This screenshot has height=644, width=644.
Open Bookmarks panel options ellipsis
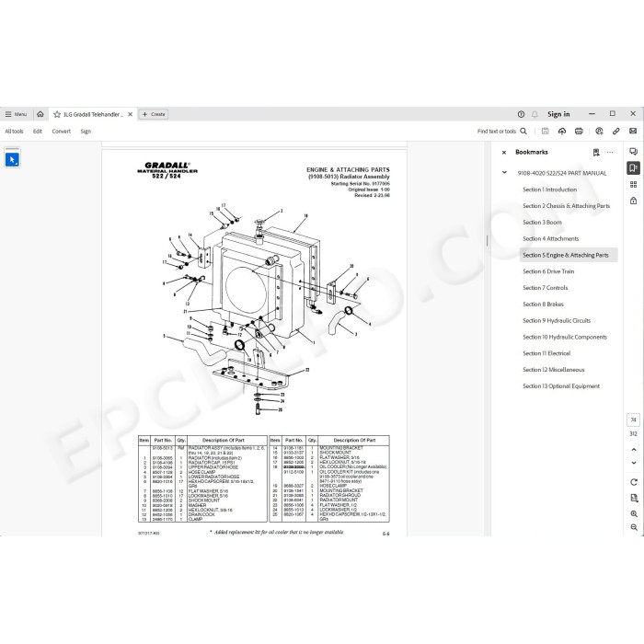point(610,153)
